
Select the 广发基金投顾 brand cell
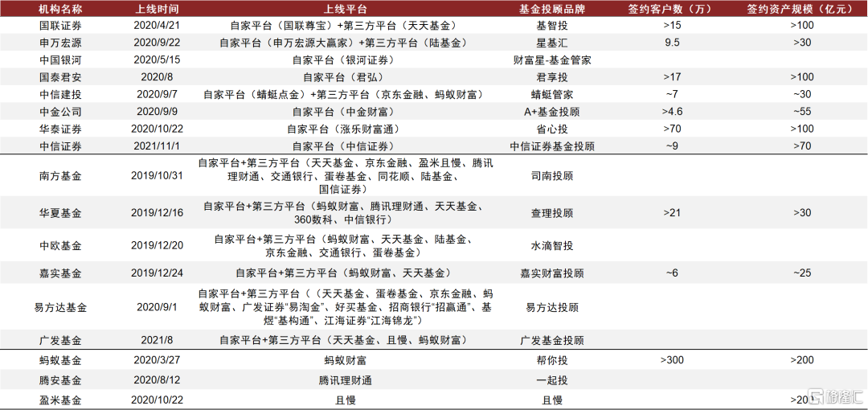pos(552,340)
